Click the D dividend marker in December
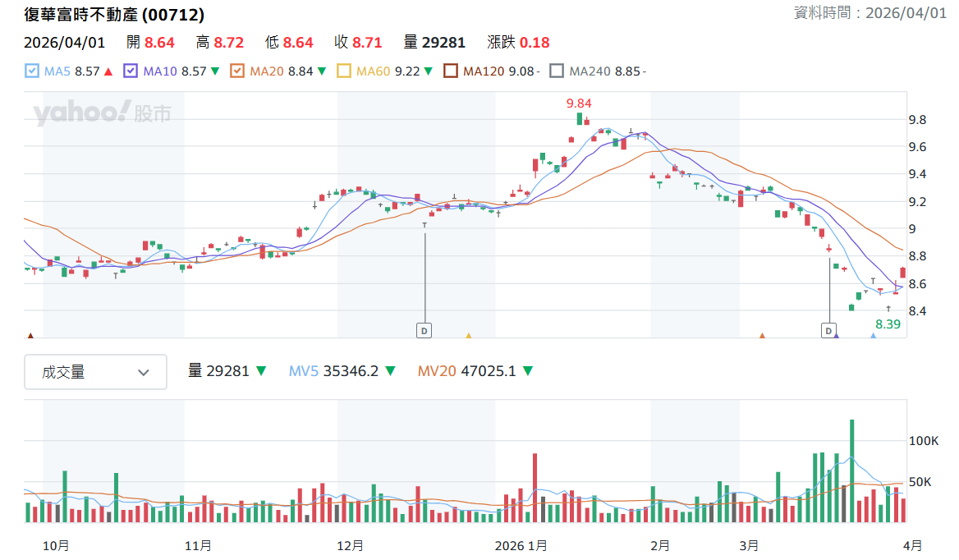 (x=424, y=331)
